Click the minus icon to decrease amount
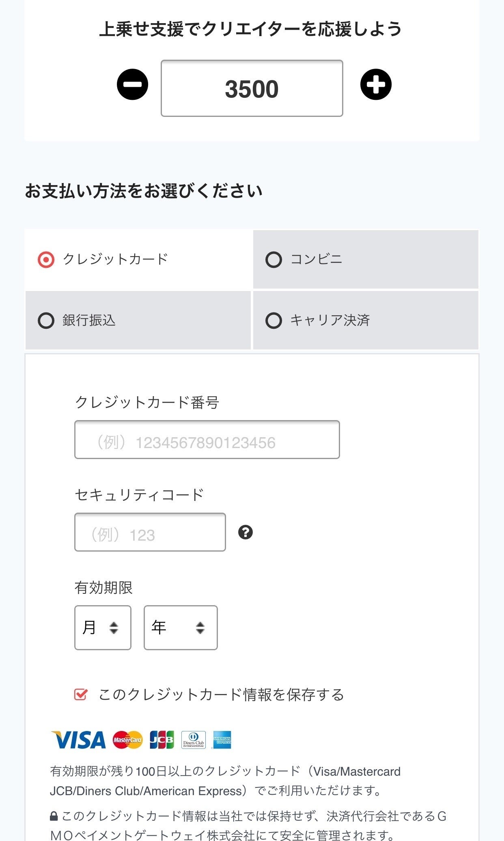Screen dimensions: 504x841 [132, 84]
